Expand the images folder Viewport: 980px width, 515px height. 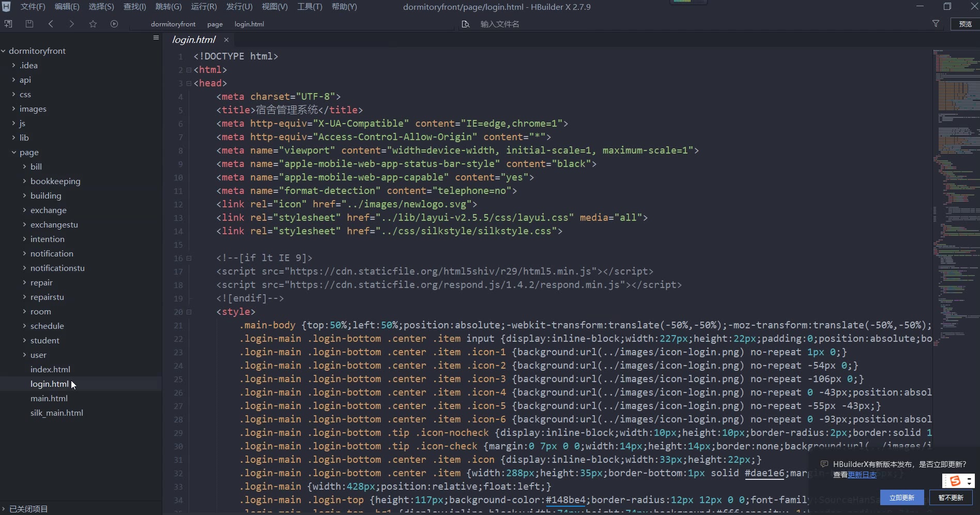coord(14,109)
